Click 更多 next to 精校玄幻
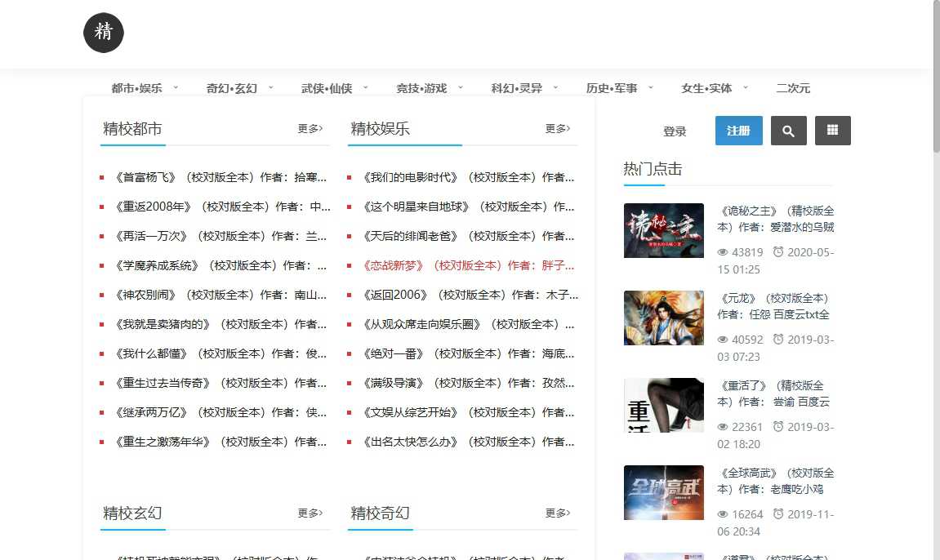Image resolution: width=940 pixels, height=560 pixels. (310, 513)
